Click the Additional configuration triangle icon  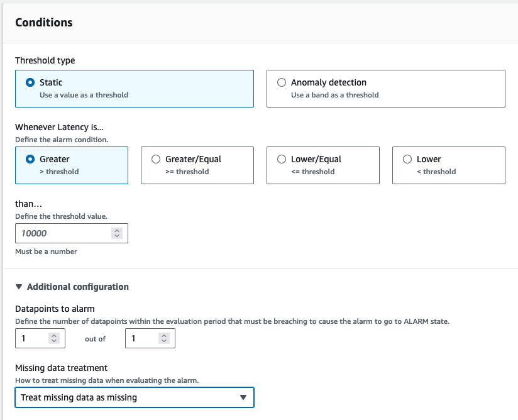tap(19, 287)
